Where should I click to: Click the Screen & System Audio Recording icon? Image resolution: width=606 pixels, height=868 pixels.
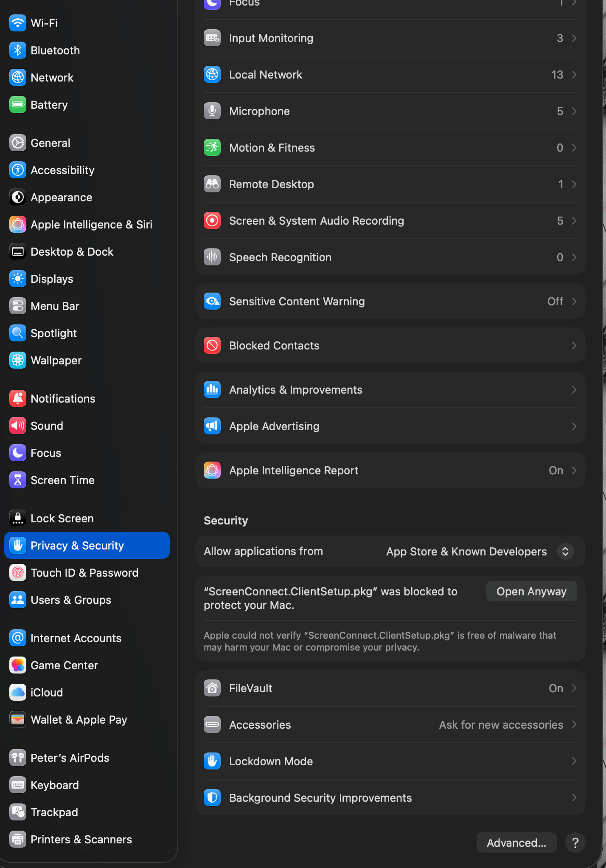(212, 221)
